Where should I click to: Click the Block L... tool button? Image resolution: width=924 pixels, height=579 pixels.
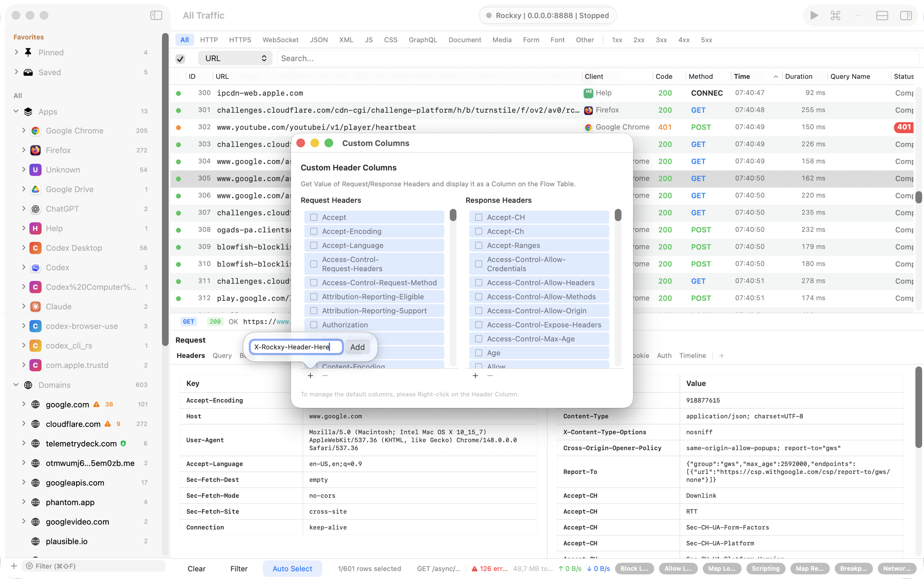pyautogui.click(x=634, y=569)
